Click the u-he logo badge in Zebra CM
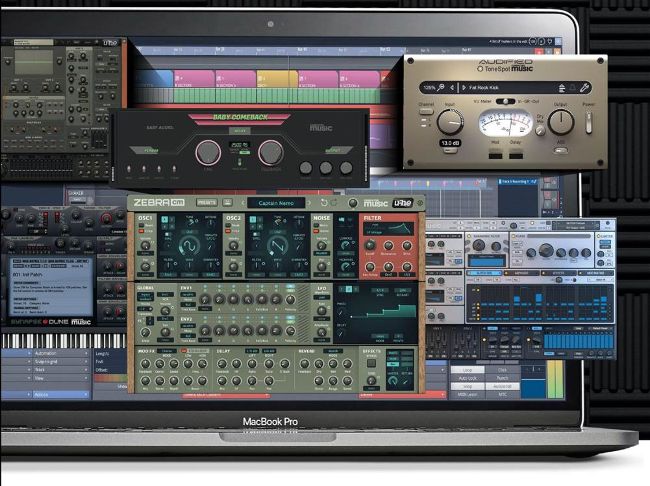 [x=403, y=203]
